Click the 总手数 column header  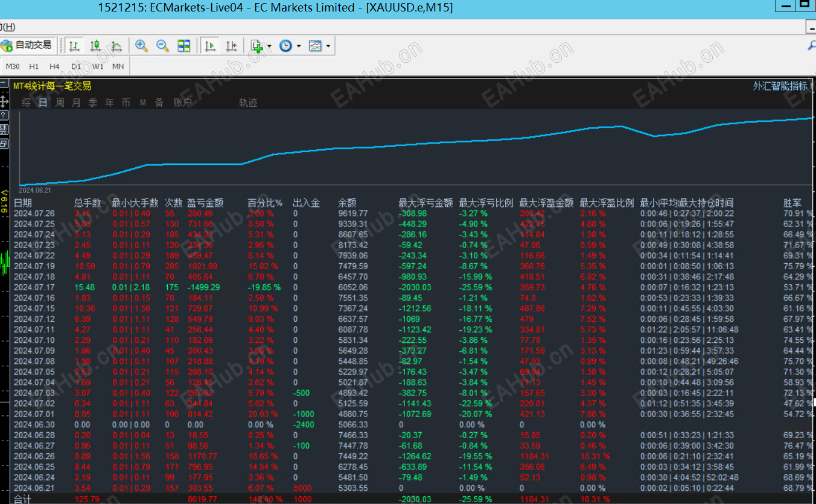pos(88,203)
